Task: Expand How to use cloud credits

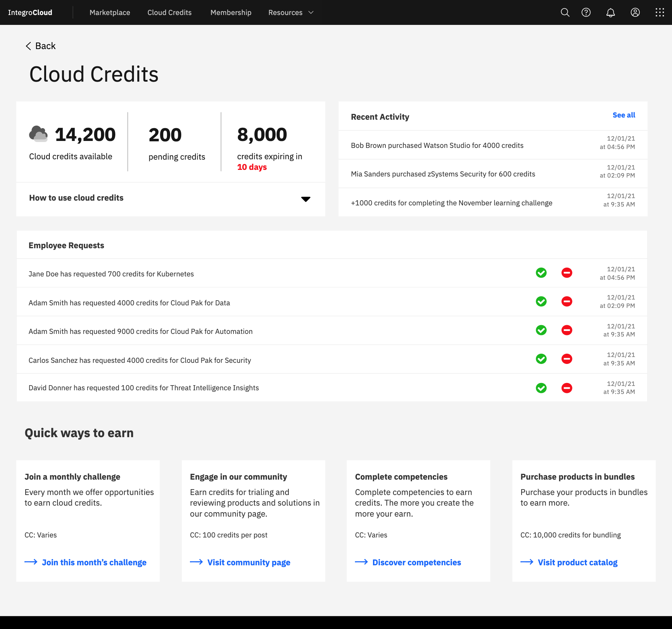Action: [x=171, y=199]
